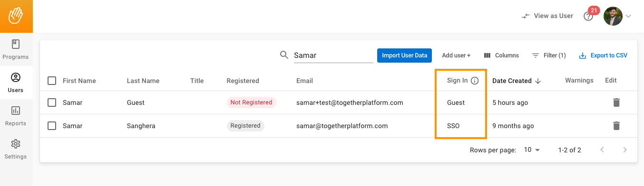Delete the Samar Guest user via trash icon
The height and width of the screenshot is (186, 644).
(x=616, y=102)
